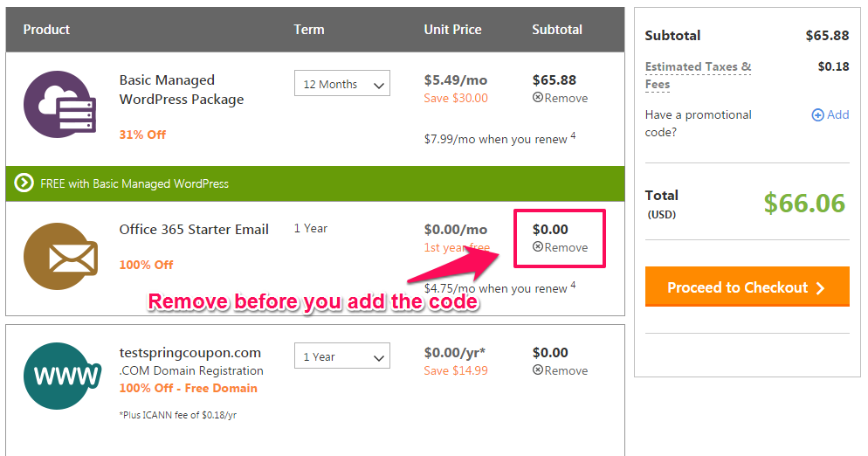Click the circled arrow icon in green banner
Viewport: 868px width, 456px height.
tap(24, 183)
